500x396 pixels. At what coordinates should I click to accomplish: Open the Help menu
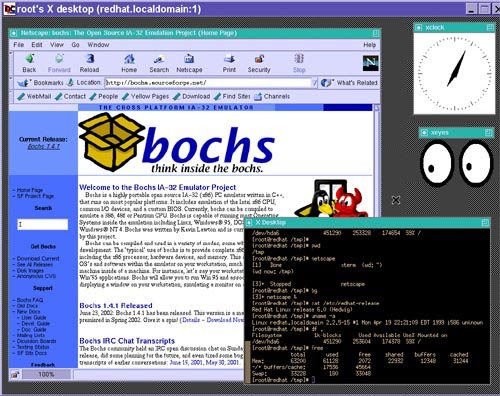(369, 45)
